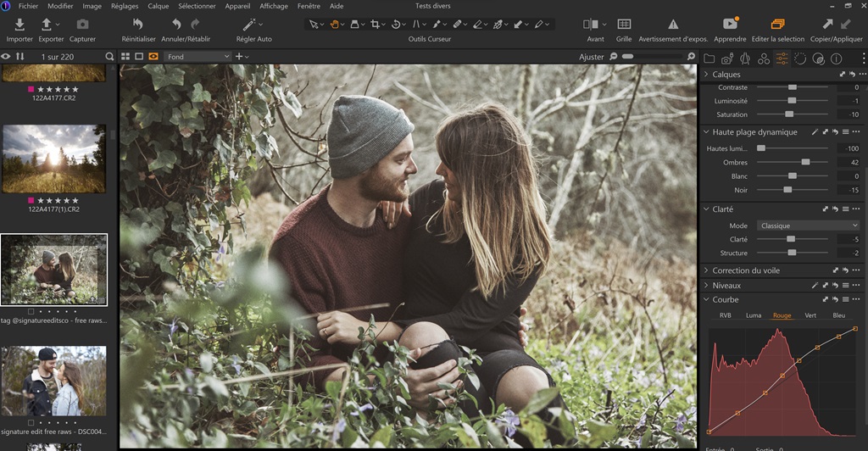Select the 122A4177(1).CR2 sunset thumbnail
Image resolution: width=868 pixels, height=451 pixels.
coord(53,159)
